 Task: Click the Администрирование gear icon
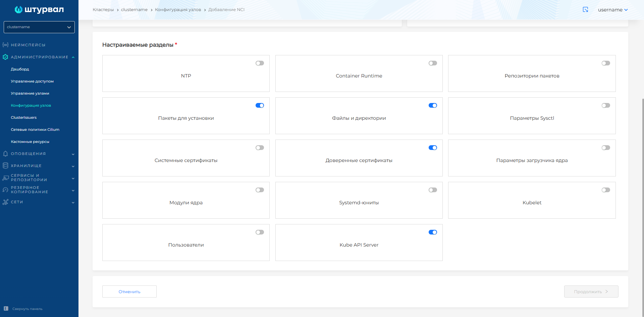coord(5,57)
